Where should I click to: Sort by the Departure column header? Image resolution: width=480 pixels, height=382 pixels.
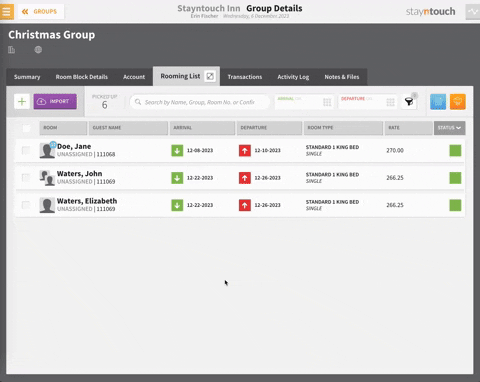click(269, 128)
